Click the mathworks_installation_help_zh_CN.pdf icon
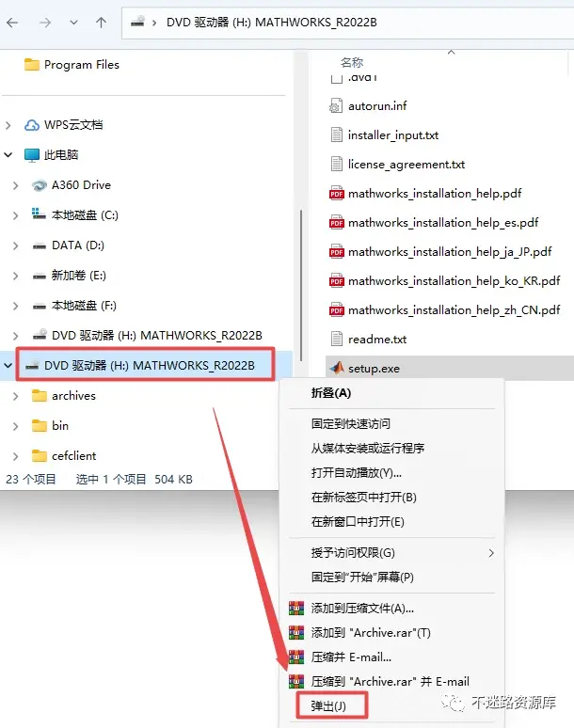This screenshot has width=574, height=728. tap(336, 309)
